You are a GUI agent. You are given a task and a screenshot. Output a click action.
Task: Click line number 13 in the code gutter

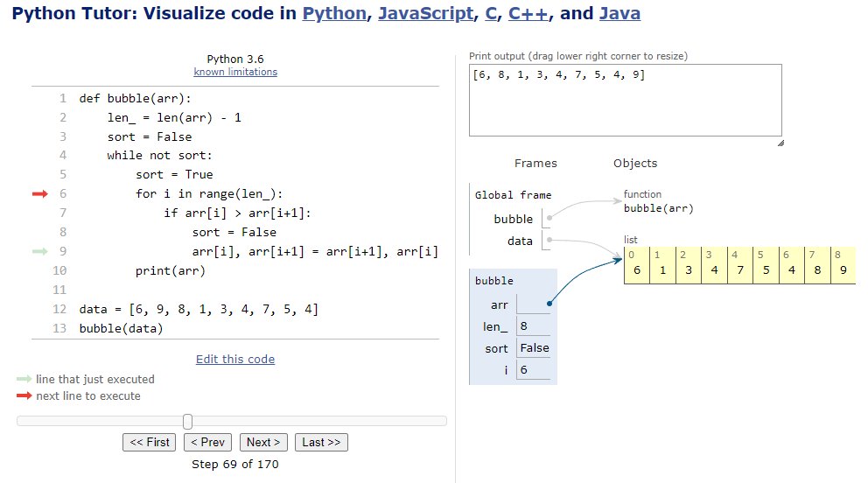(x=59, y=328)
